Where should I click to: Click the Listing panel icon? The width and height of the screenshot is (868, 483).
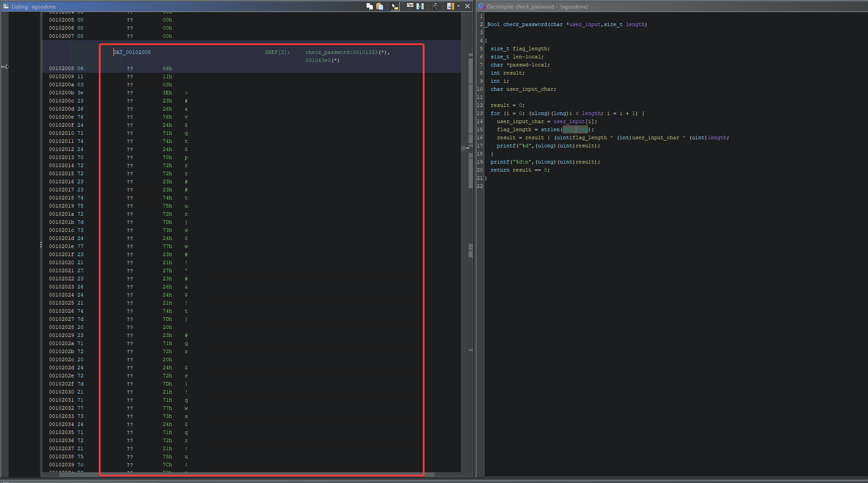pyautogui.click(x=6, y=6)
